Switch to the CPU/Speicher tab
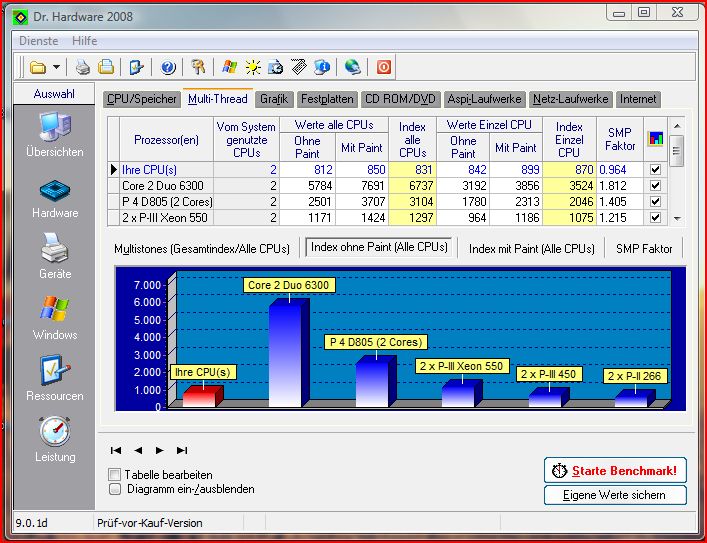 pos(142,99)
